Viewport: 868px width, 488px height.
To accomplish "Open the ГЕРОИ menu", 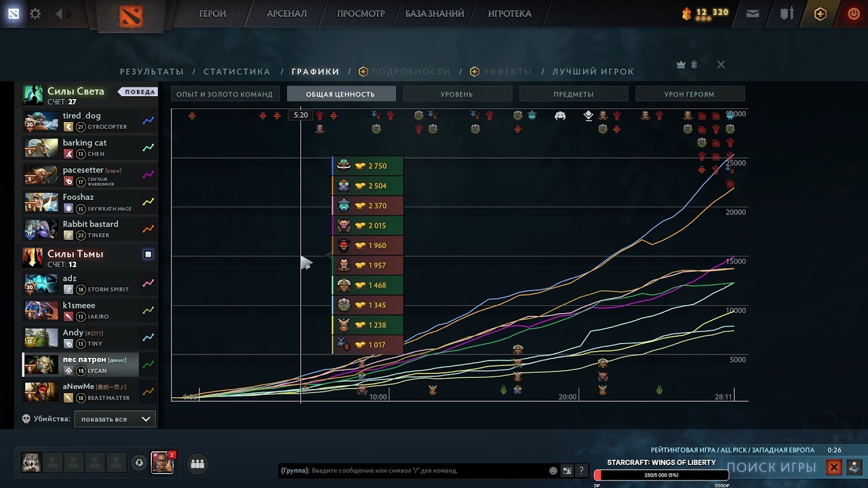I will (x=212, y=14).
